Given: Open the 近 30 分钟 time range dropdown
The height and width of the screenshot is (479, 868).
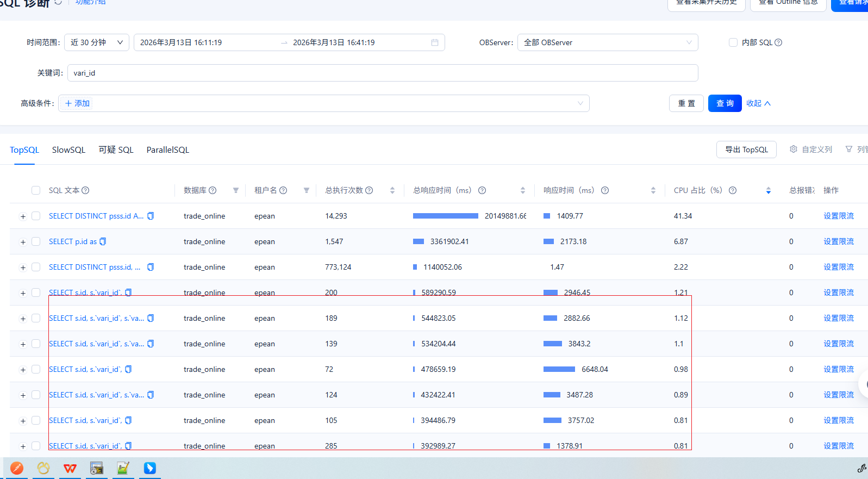Looking at the screenshot, I should (x=97, y=42).
